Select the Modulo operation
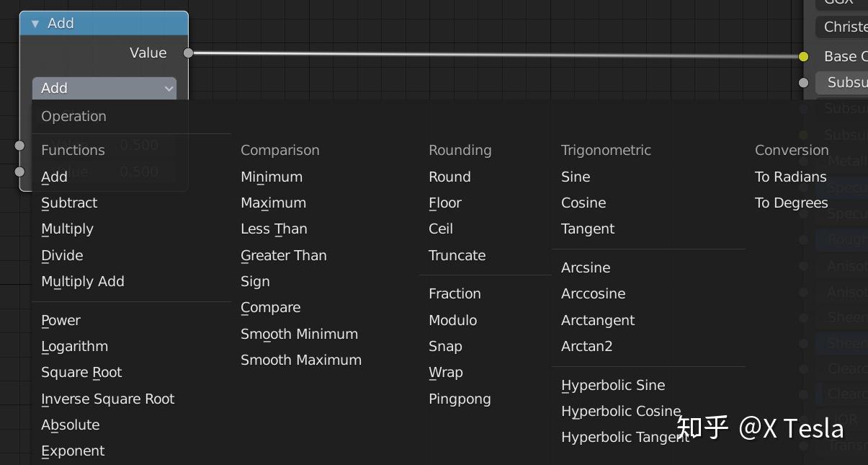 [x=453, y=320]
